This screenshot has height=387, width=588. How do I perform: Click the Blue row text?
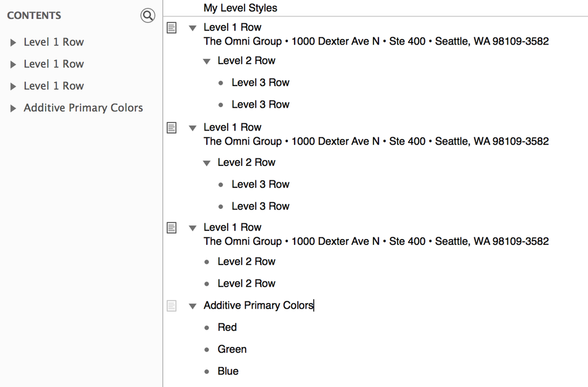[228, 371]
